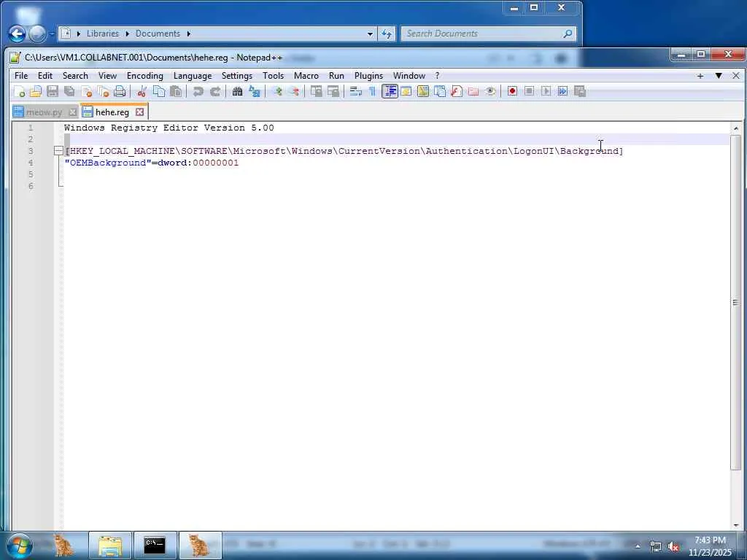This screenshot has width=747, height=560.
Task: Open Explorer recent pages dropdown arrow
Action: (52, 34)
